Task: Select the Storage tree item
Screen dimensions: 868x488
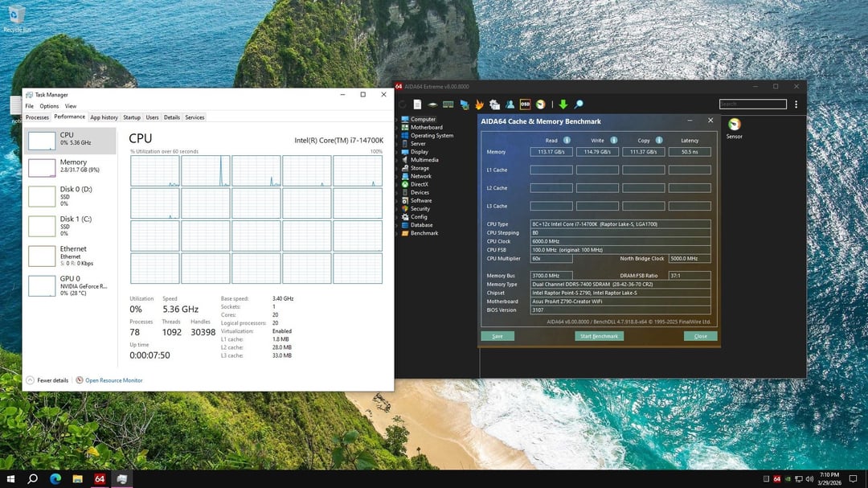Action: click(420, 168)
